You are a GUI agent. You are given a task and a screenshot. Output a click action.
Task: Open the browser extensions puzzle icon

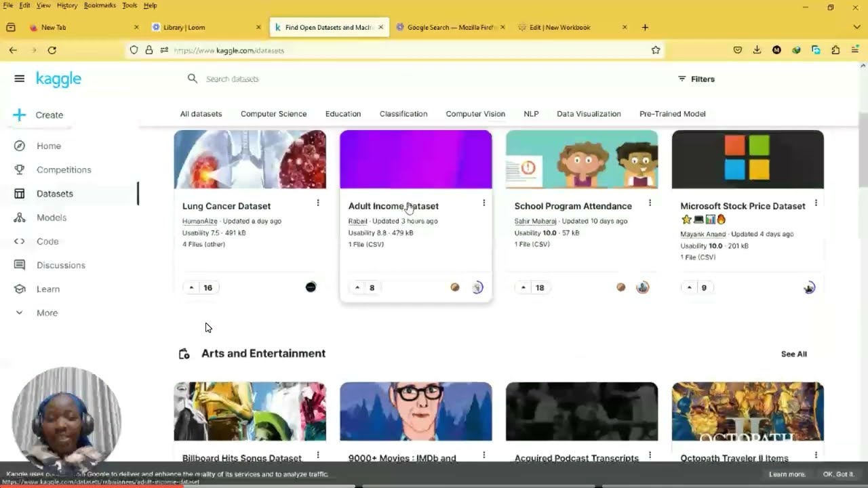tap(835, 50)
